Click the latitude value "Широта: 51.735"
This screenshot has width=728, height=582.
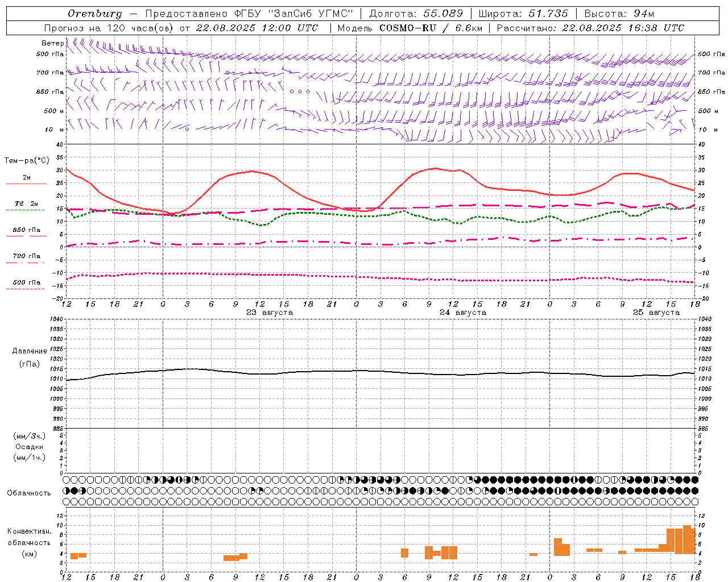click(x=523, y=14)
